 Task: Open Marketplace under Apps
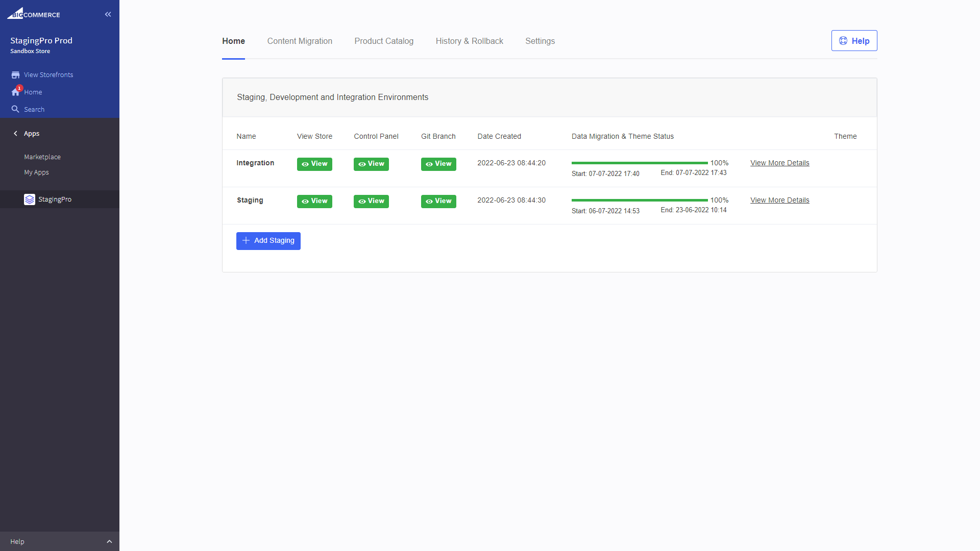[42, 157]
